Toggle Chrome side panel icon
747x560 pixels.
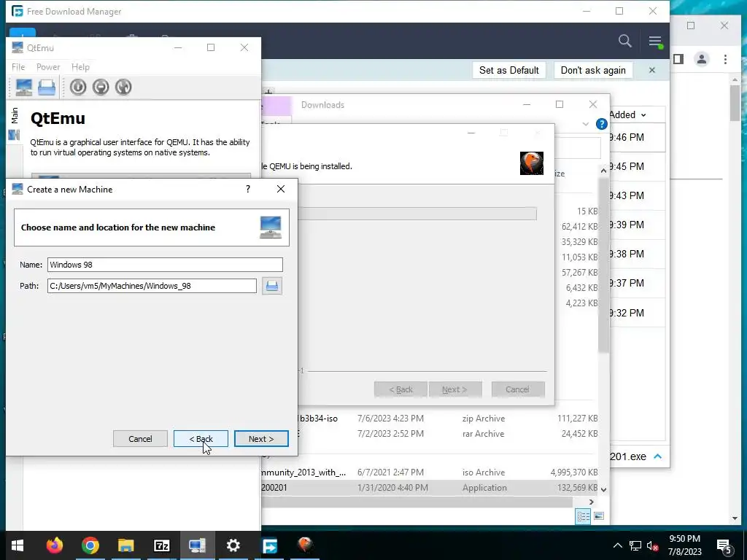(x=678, y=59)
